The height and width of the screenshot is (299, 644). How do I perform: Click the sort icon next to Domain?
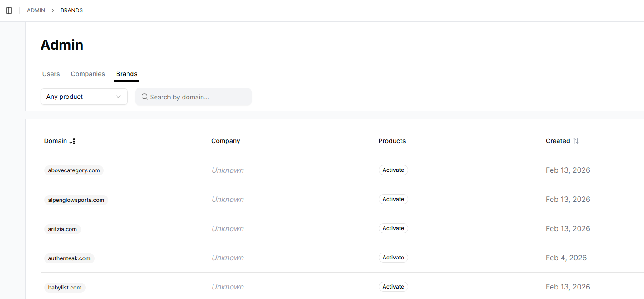pyautogui.click(x=72, y=141)
